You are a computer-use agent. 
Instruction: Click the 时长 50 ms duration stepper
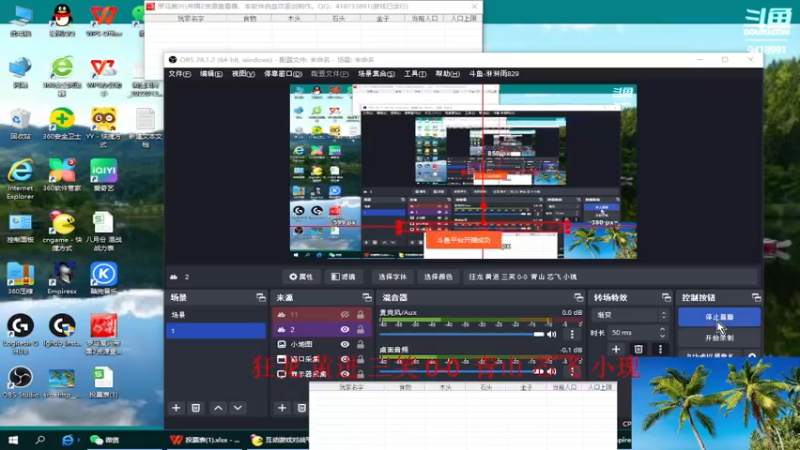[x=662, y=333]
